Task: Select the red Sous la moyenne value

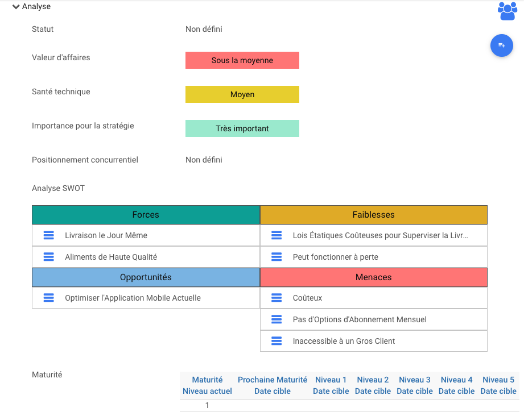Action: pyautogui.click(x=242, y=60)
